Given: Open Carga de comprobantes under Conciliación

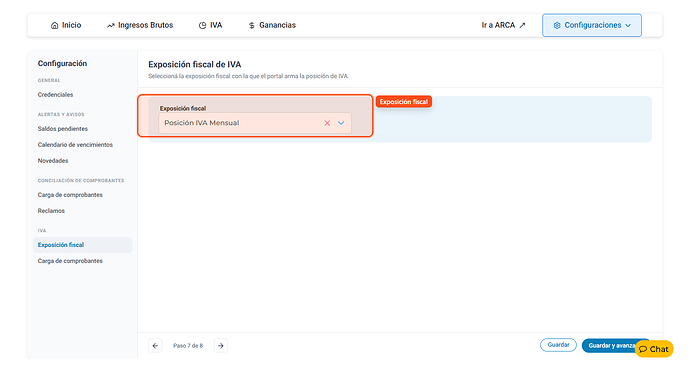Looking at the screenshot, I should coord(70,195).
